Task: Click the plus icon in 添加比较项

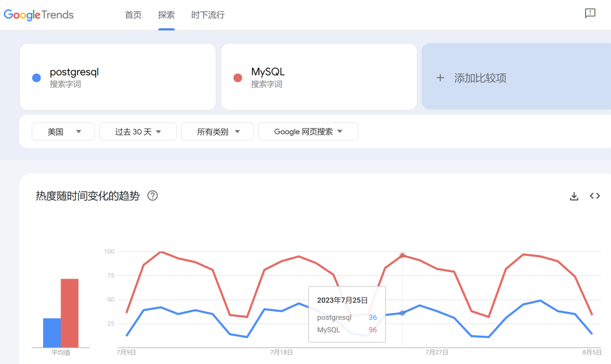Action: (x=440, y=78)
